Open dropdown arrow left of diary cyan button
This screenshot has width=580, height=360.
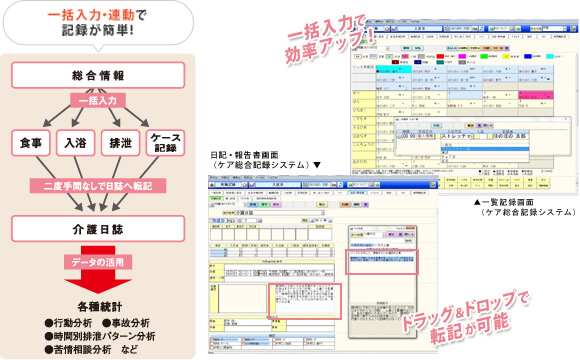tap(245, 205)
